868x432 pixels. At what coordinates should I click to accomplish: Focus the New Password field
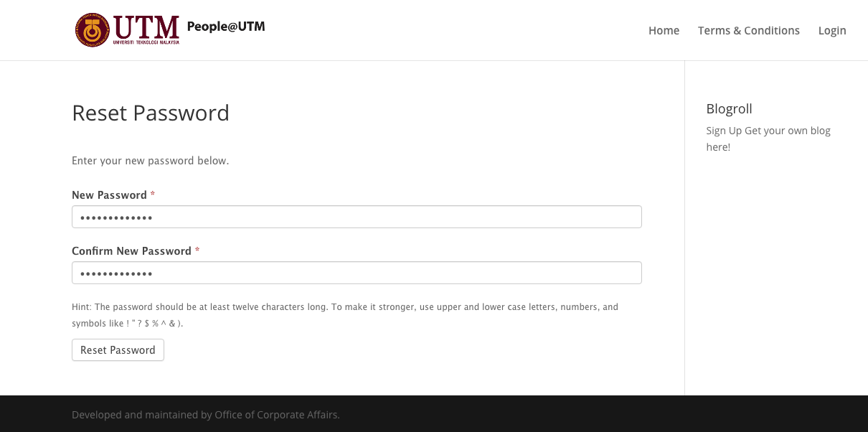pyautogui.click(x=357, y=217)
